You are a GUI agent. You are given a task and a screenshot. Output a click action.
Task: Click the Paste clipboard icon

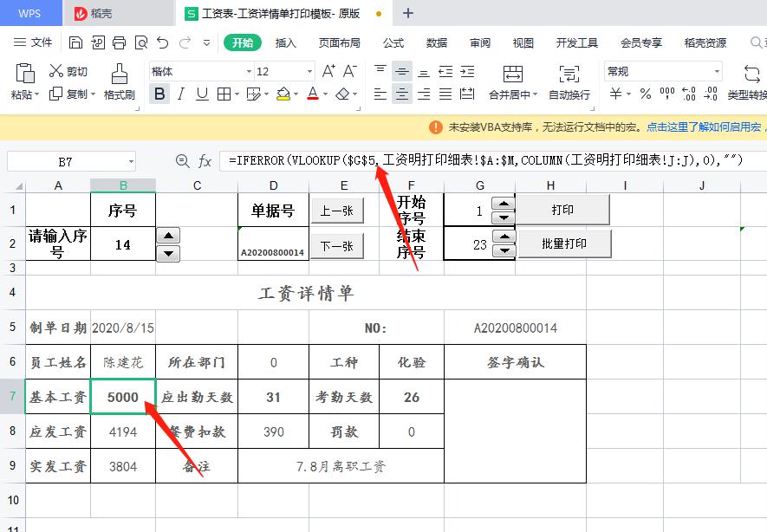pos(25,73)
